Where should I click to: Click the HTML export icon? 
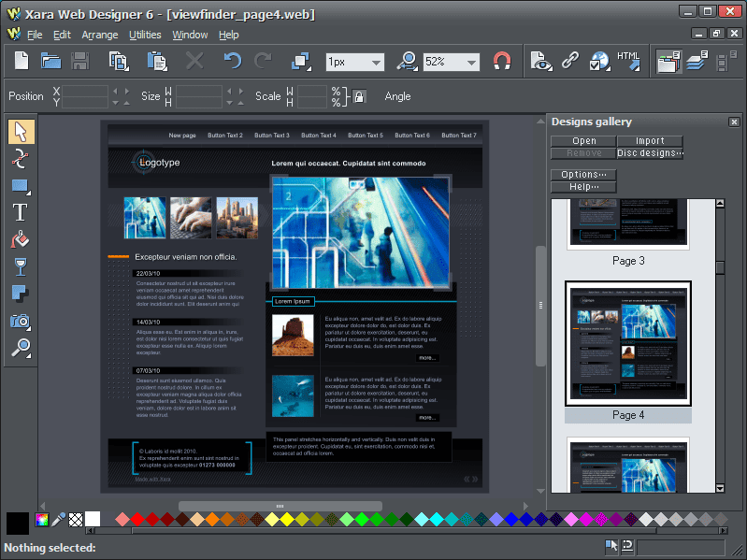point(629,62)
